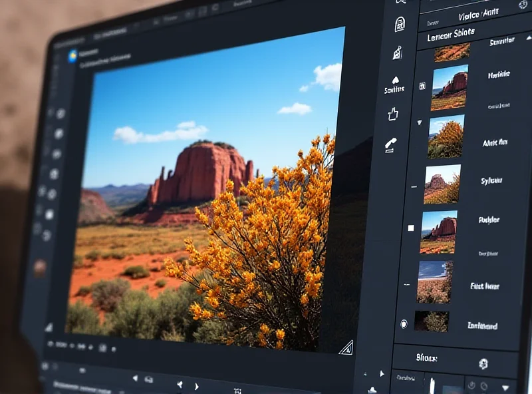Toggle the white square checkbox beside Fbchjler thumbnail
Image resolution: width=532 pixels, height=394 pixels.
tap(411, 228)
